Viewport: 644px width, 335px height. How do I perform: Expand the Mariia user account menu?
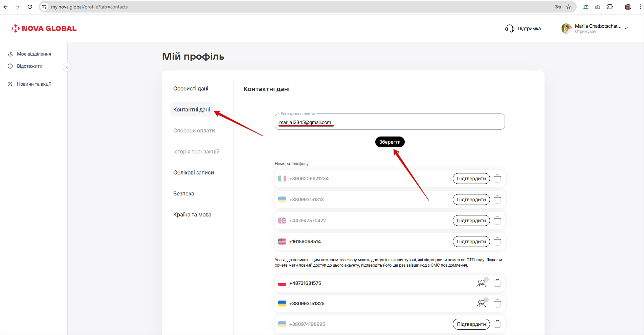coord(626,28)
